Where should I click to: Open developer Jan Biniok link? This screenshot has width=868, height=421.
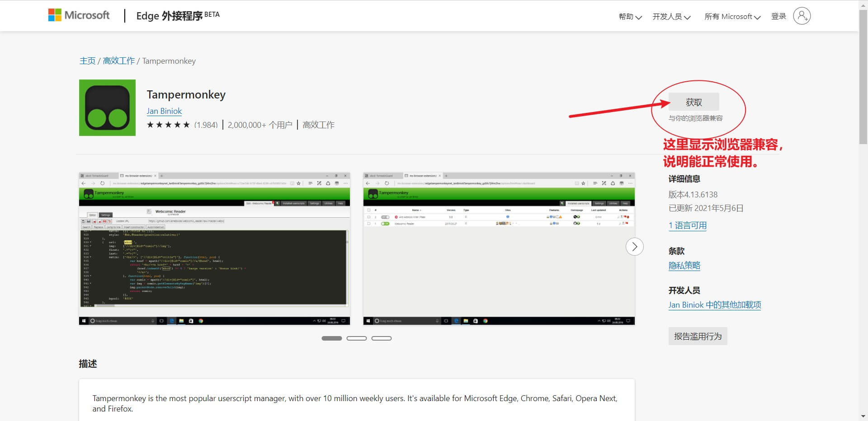click(164, 111)
